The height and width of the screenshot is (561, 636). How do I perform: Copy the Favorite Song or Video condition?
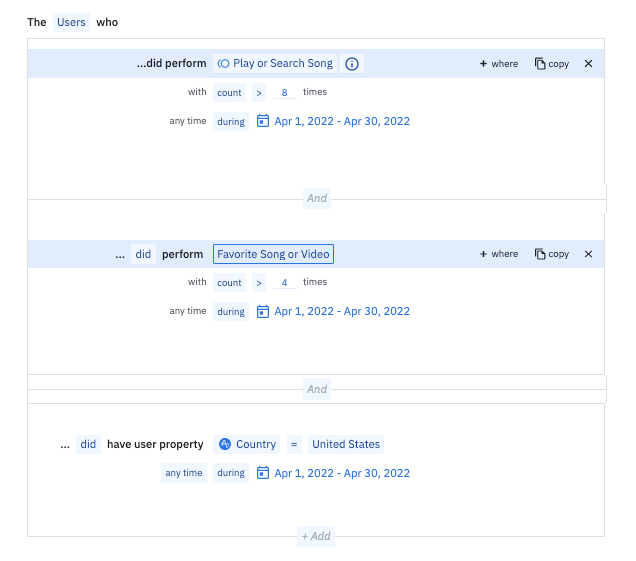(x=552, y=254)
